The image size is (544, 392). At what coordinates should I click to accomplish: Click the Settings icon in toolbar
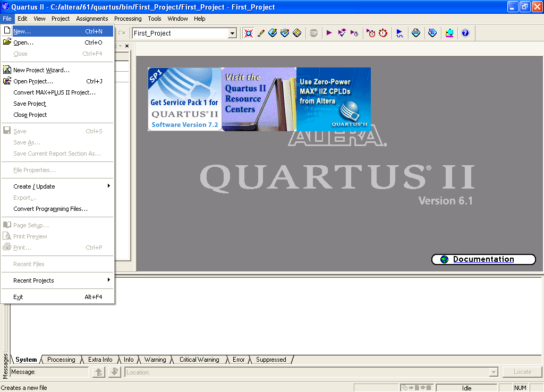coord(273,33)
